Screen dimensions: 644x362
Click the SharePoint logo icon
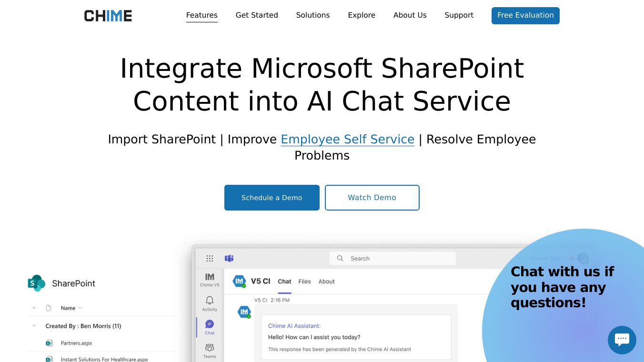pos(37,283)
